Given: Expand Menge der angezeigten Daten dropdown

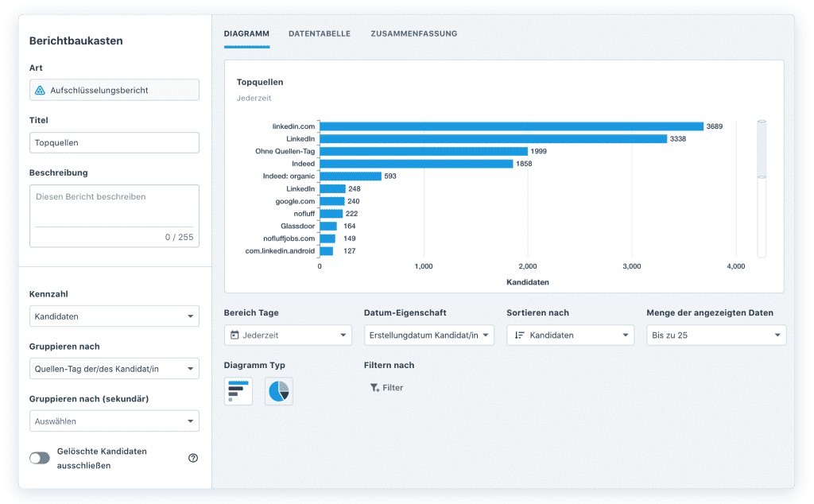Looking at the screenshot, I should 715,335.
